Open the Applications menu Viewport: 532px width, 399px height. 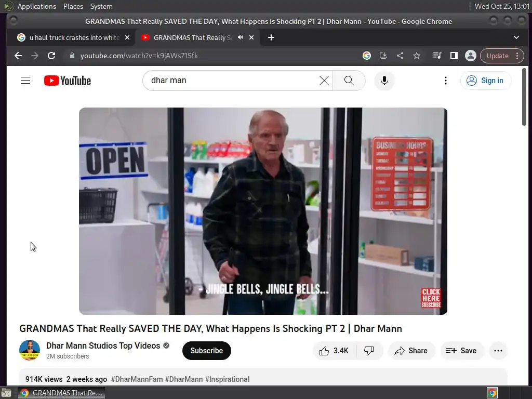coord(37,6)
